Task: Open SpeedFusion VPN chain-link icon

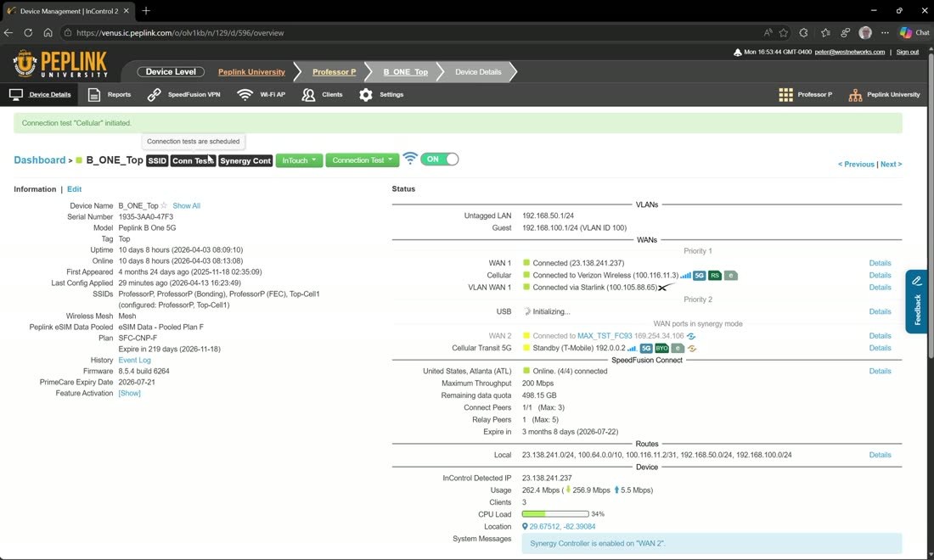Action: [155, 95]
